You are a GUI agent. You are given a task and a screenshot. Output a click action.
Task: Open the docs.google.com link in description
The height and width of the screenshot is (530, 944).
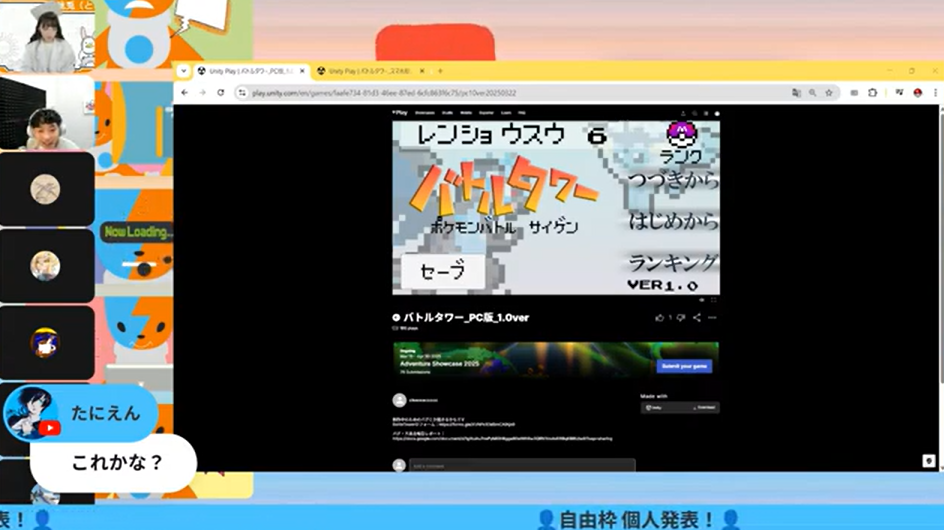click(x=502, y=438)
